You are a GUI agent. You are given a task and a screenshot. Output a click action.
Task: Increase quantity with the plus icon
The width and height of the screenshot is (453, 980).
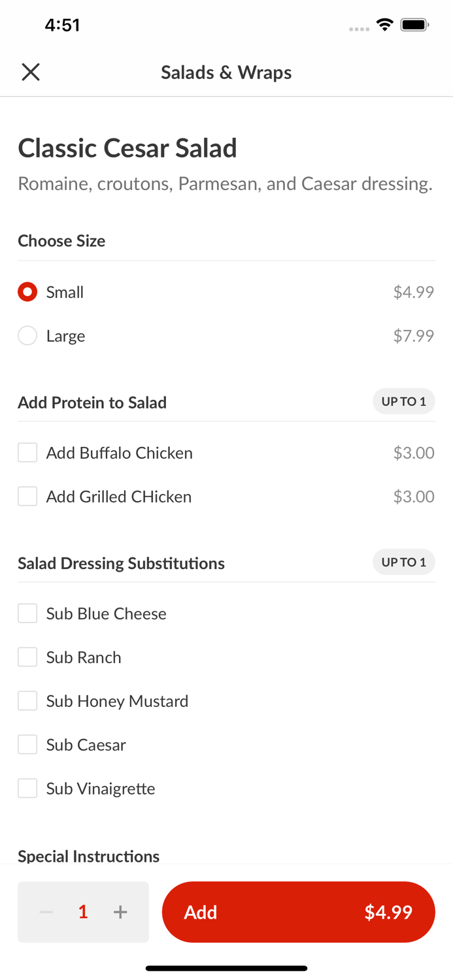pos(120,912)
